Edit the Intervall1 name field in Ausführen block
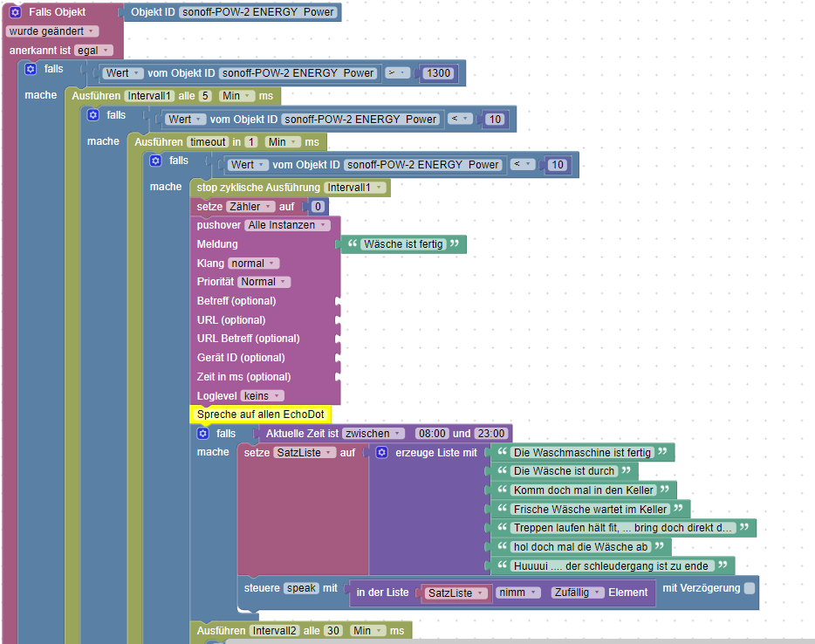The image size is (815, 644). (x=149, y=96)
